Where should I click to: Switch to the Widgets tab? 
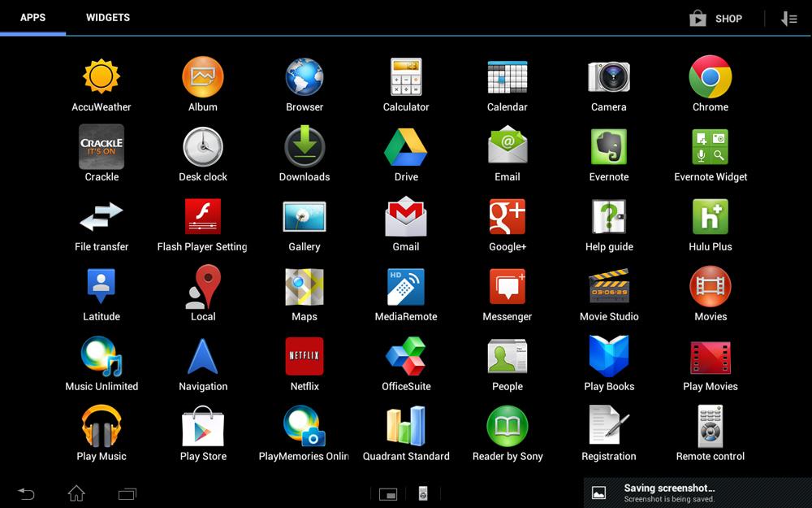coord(108,18)
